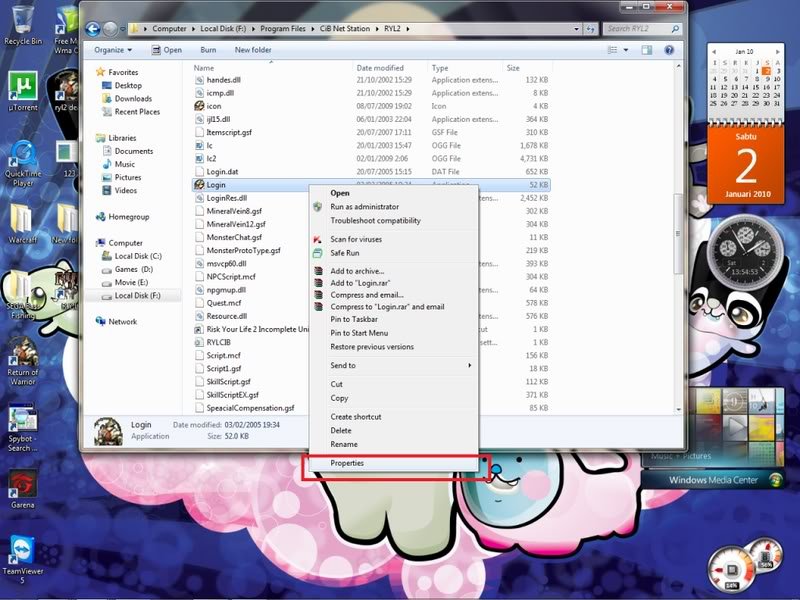Click Open at top of context menu
Screen dimensions: 800x600
(x=340, y=193)
